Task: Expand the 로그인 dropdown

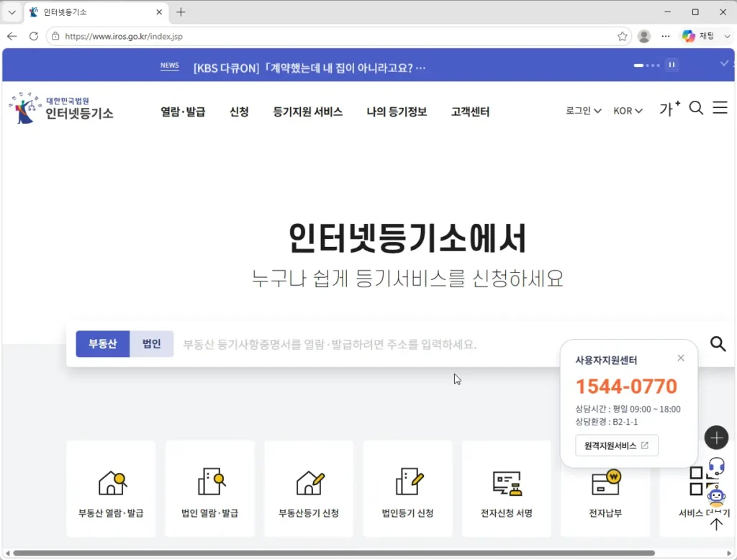Action: pos(583,111)
